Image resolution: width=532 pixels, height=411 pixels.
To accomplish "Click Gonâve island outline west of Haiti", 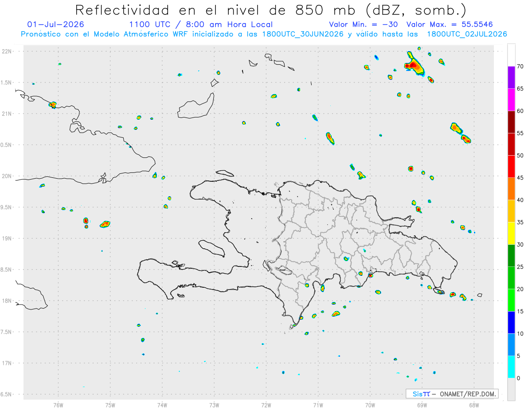I will pyautogui.click(x=211, y=248).
